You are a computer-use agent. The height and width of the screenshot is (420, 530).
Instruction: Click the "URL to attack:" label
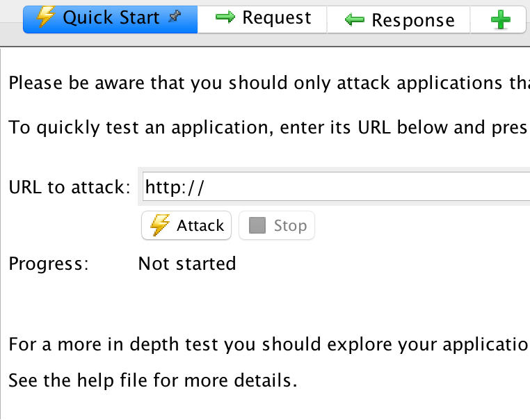point(69,187)
